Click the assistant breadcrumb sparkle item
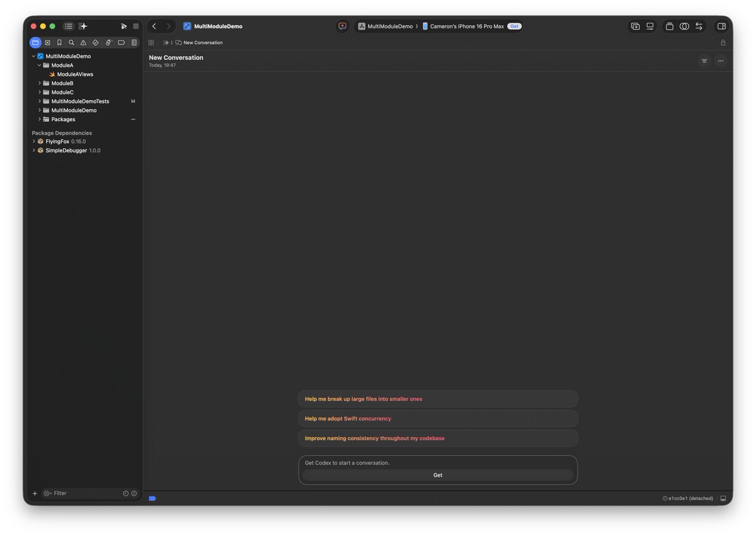 click(166, 43)
